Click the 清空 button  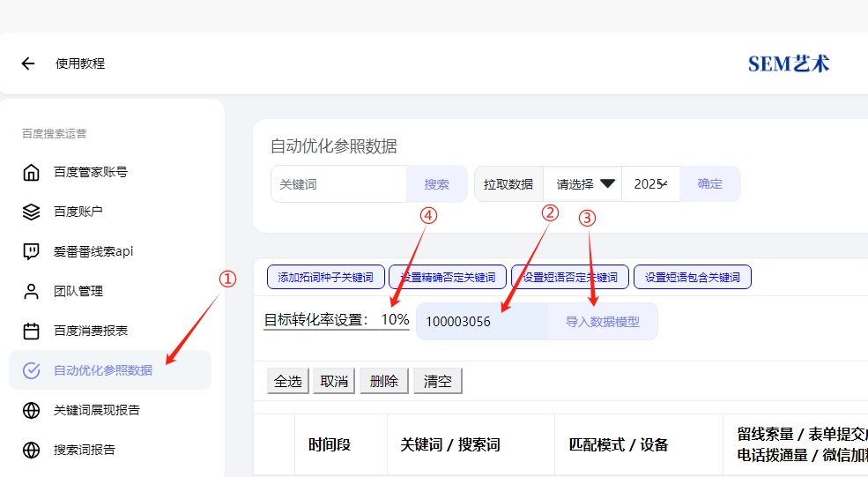click(437, 381)
